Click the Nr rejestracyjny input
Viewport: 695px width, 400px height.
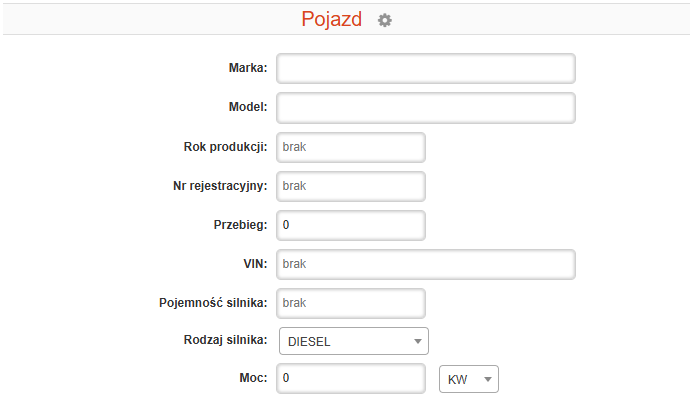coord(351,186)
